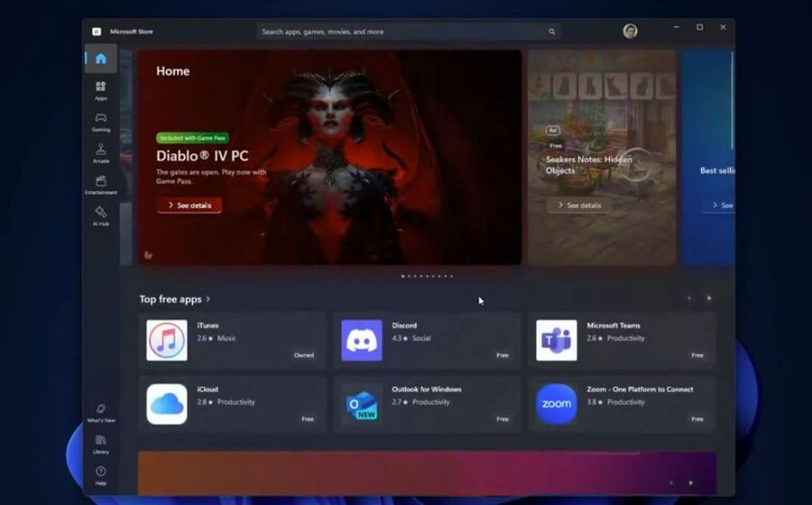This screenshot has height=505, width=812.
Task: Select the first carousel page dot
Action: pos(403,276)
